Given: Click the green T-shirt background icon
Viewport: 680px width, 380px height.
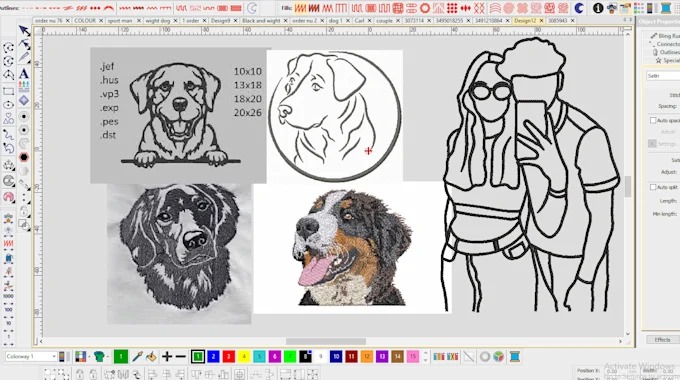Looking at the screenshot, I should (x=99, y=357).
